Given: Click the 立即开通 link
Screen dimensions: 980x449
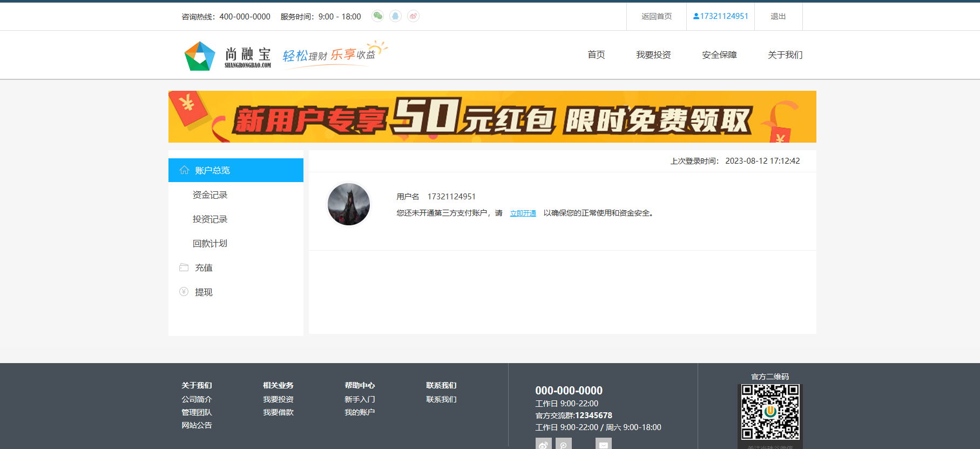Looking at the screenshot, I should point(523,213).
